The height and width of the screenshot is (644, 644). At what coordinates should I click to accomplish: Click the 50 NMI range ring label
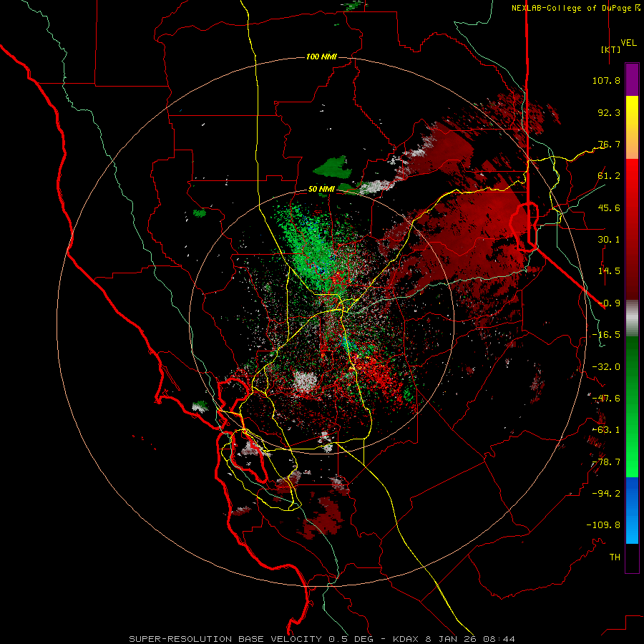click(321, 189)
